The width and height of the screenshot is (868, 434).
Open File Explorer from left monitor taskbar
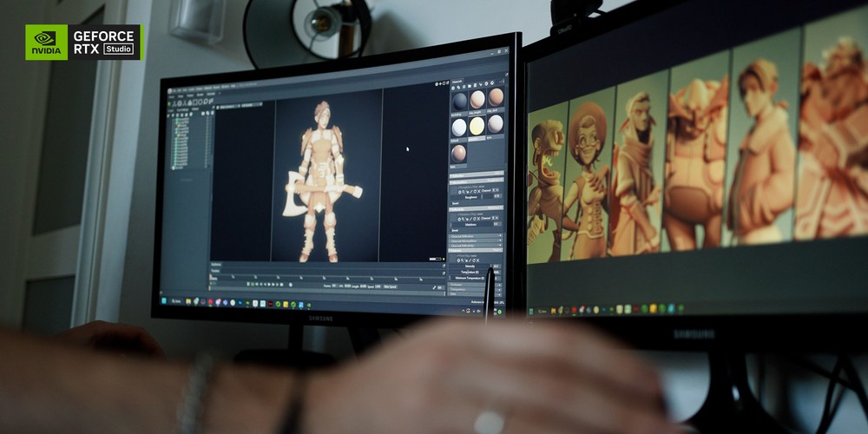tap(188, 302)
